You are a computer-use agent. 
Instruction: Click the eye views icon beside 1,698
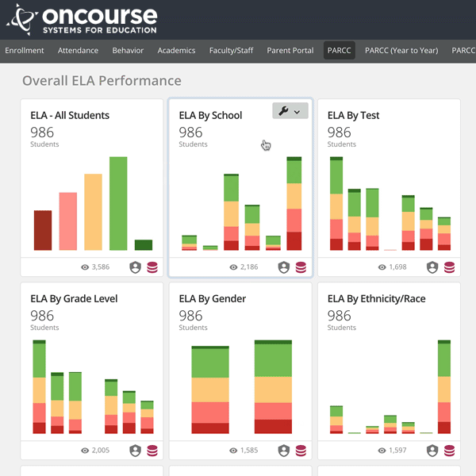click(382, 267)
